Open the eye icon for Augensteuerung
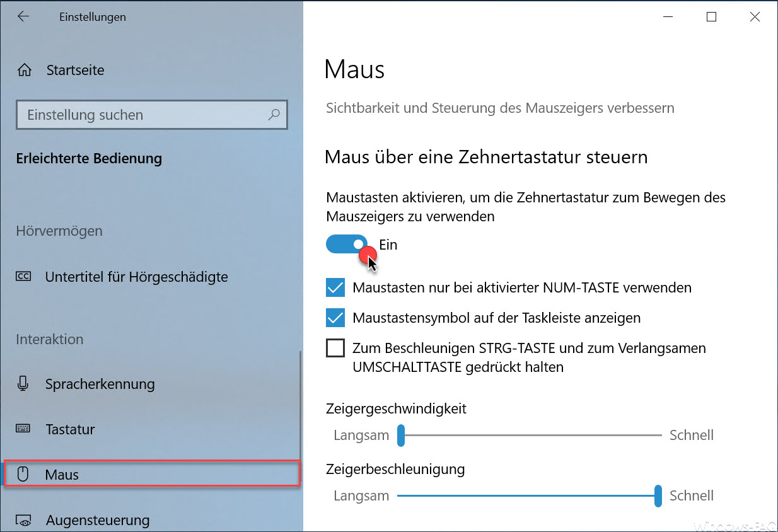The image size is (778, 532). [25, 521]
